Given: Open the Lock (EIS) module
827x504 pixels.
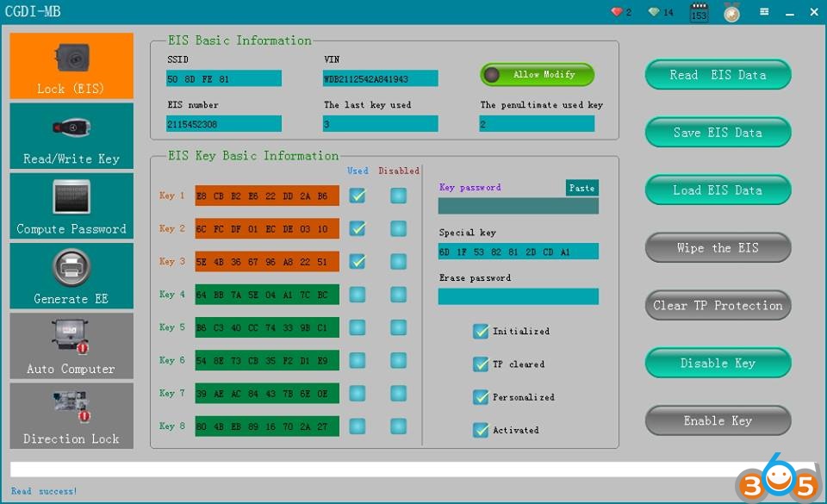Looking at the screenshot, I should pos(72,66).
